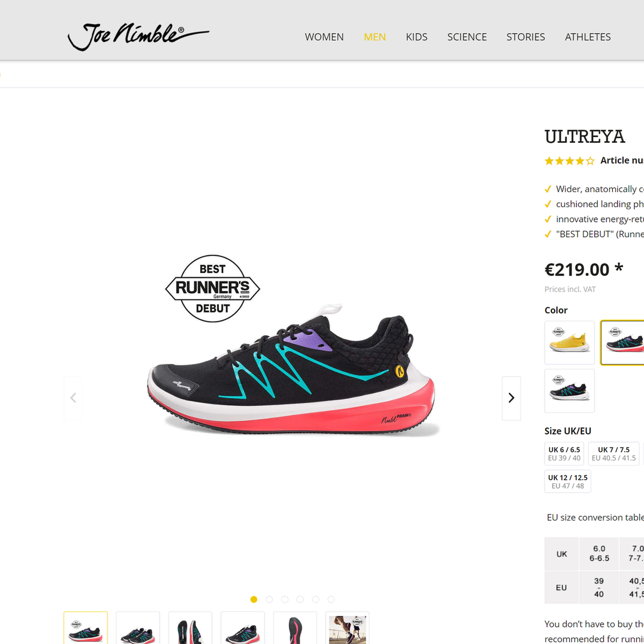Open the WOMEN menu
Viewport: 644px width, 644px height.
[324, 37]
